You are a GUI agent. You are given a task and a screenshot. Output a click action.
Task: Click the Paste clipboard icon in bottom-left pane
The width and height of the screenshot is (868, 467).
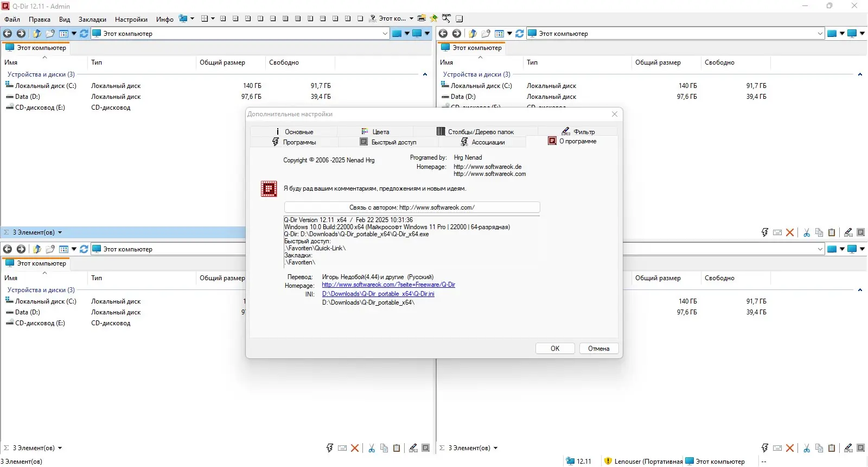pos(397,448)
